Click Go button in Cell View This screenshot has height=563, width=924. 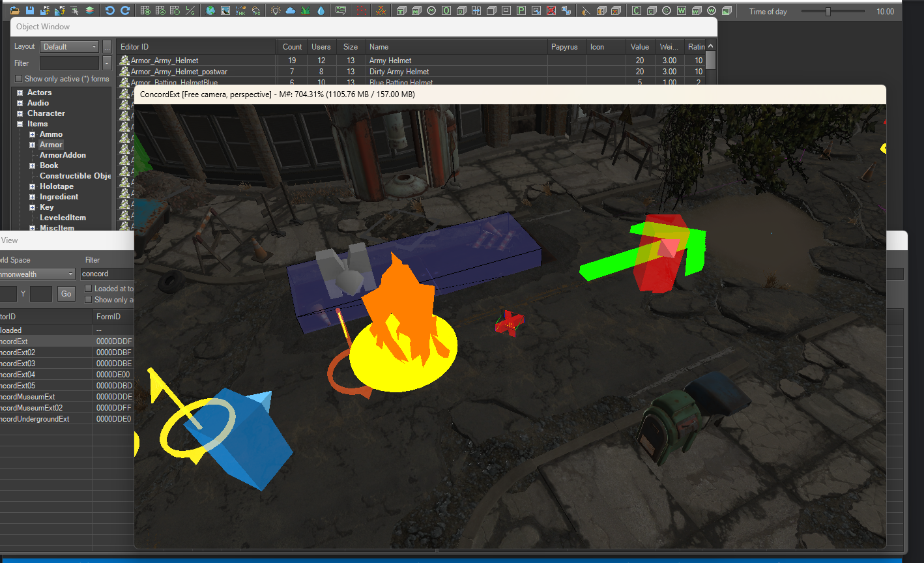pos(66,294)
